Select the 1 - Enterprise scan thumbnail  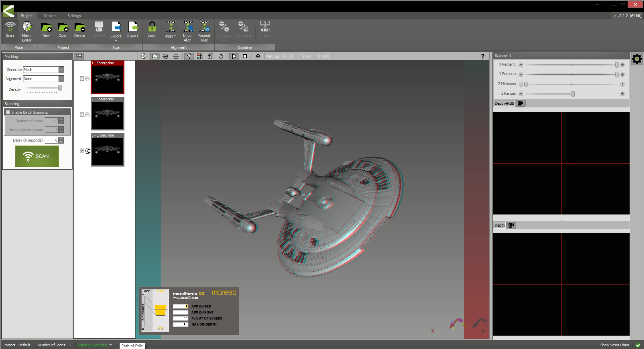pyautogui.click(x=107, y=77)
